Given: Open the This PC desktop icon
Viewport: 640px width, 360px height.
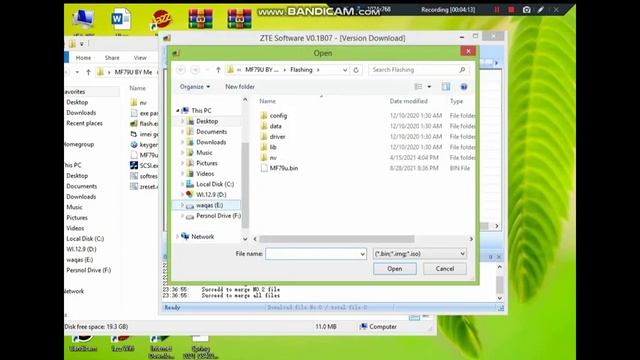Looking at the screenshot, I should pyautogui.click(x=83, y=20).
